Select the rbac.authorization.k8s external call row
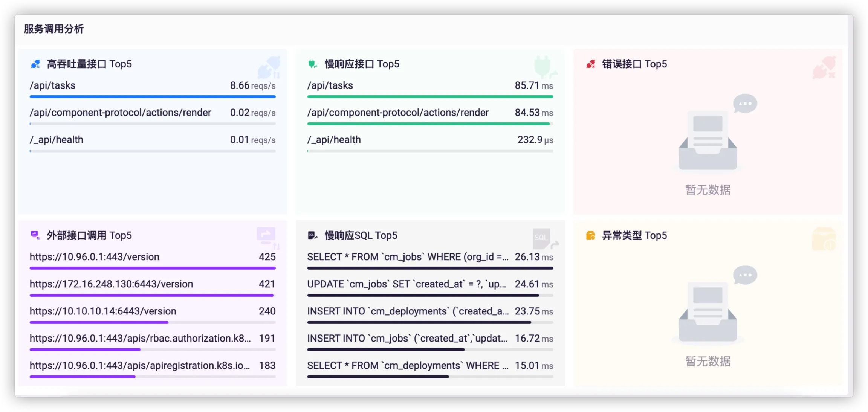This screenshot has height=412, width=868. (140, 338)
